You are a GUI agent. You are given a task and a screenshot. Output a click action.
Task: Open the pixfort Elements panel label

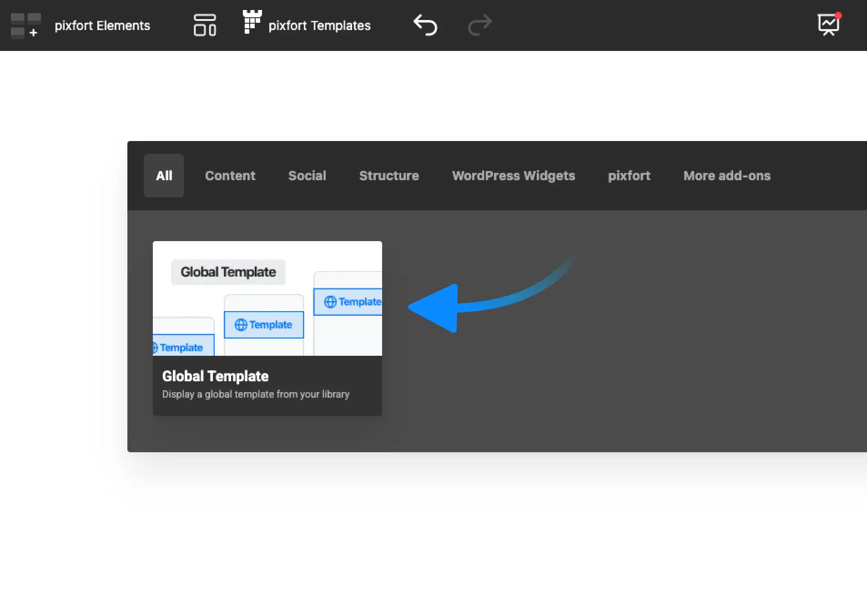102,25
